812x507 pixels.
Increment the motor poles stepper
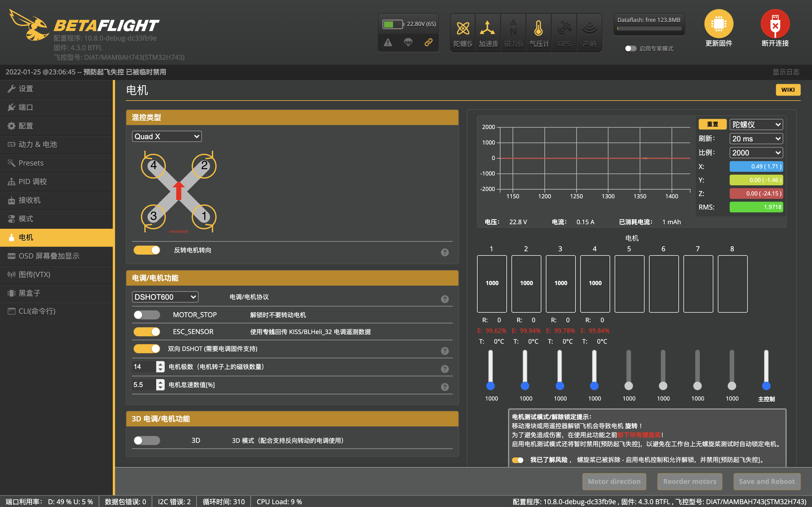pos(160,364)
